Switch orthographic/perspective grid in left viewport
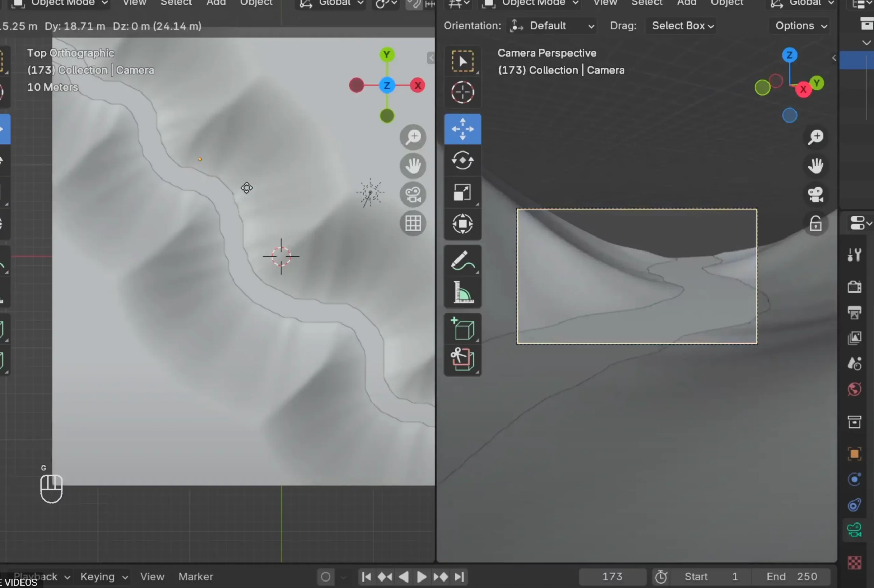Viewport: 874px width, 588px height. [413, 224]
